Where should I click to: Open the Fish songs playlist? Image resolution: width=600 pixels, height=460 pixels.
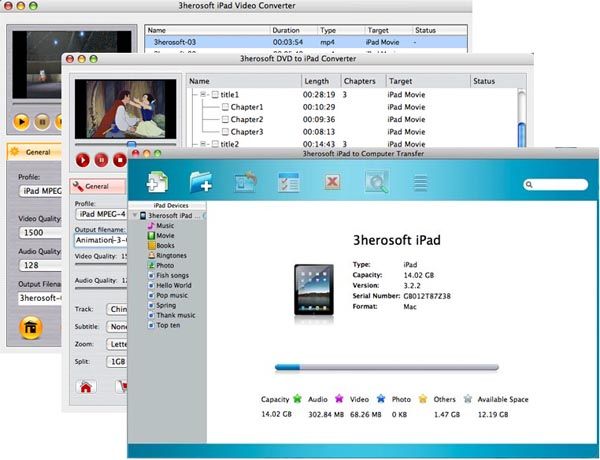coord(168,275)
